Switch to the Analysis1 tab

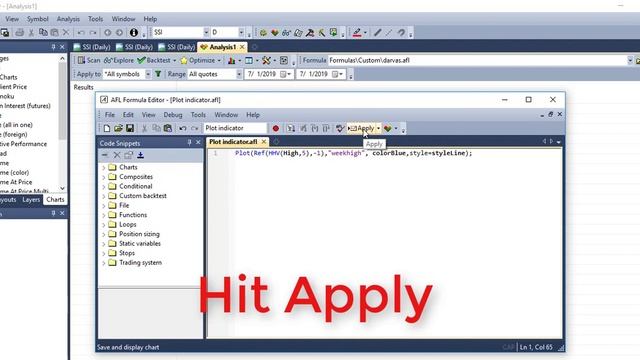(223, 47)
